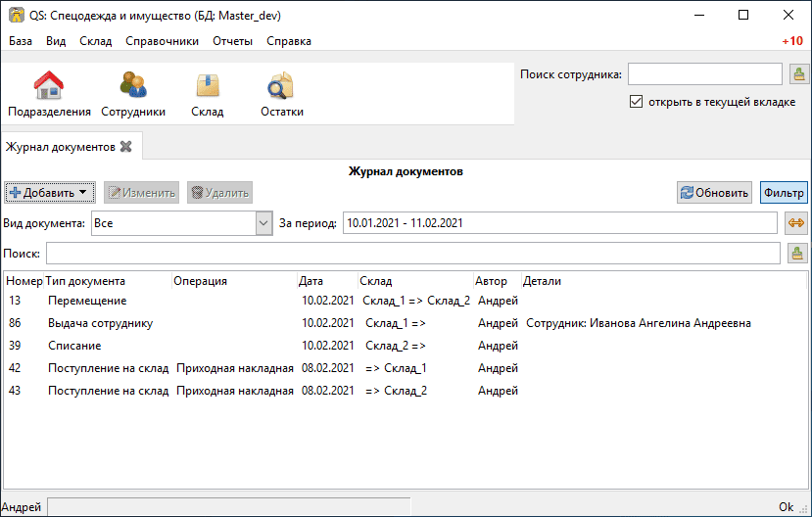The width and height of the screenshot is (812, 517).
Task: Click the clear icon beside employee search
Action: 799,74
